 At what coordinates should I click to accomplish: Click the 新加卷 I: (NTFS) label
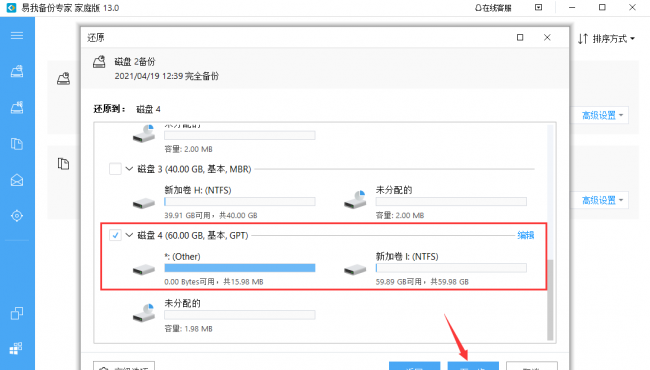tap(407, 256)
